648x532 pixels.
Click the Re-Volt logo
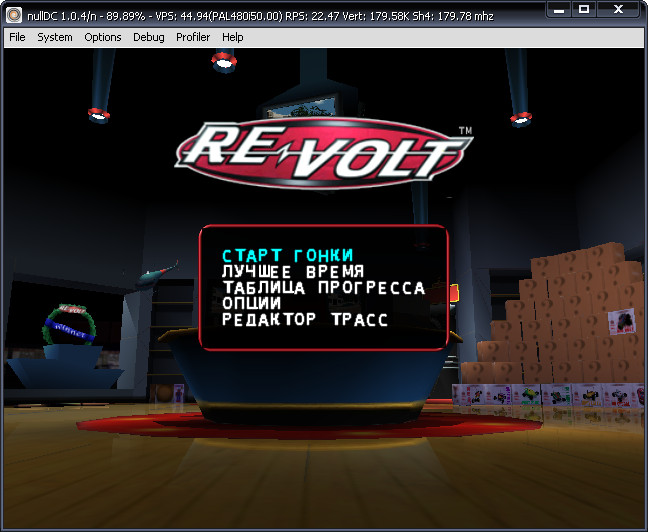324,154
